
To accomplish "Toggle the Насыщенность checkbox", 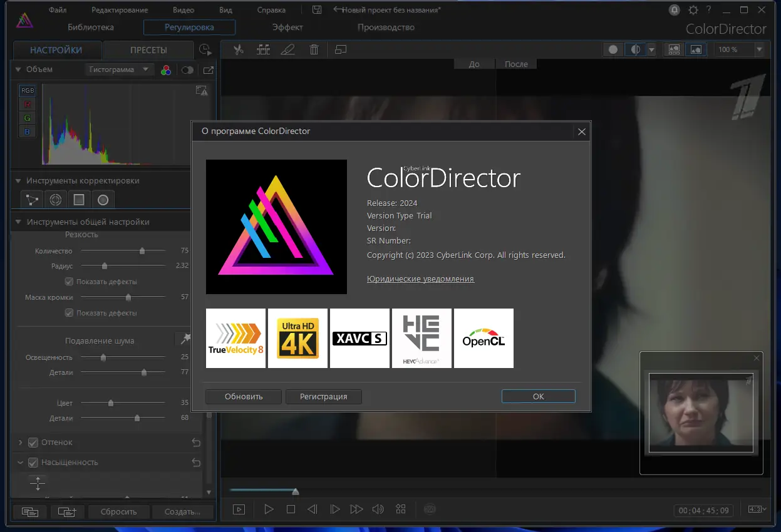I will pyautogui.click(x=33, y=463).
